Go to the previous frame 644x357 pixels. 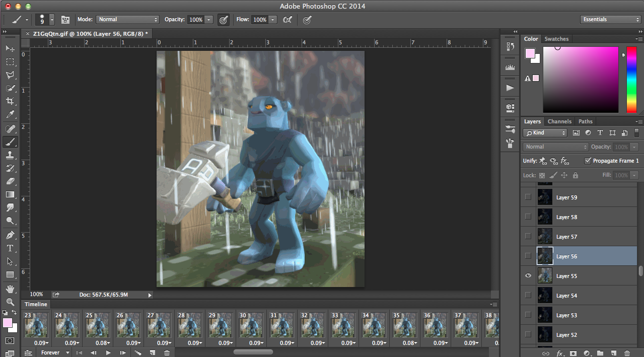click(94, 353)
